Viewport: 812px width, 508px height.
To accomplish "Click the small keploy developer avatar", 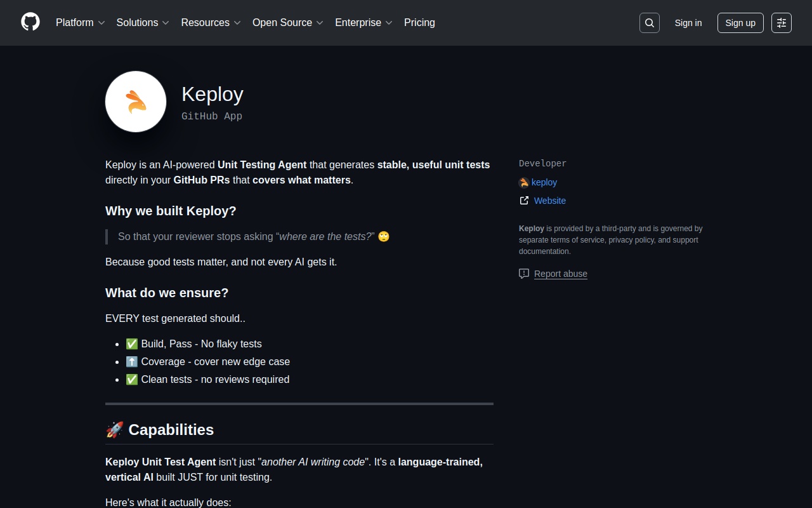I will (x=524, y=183).
